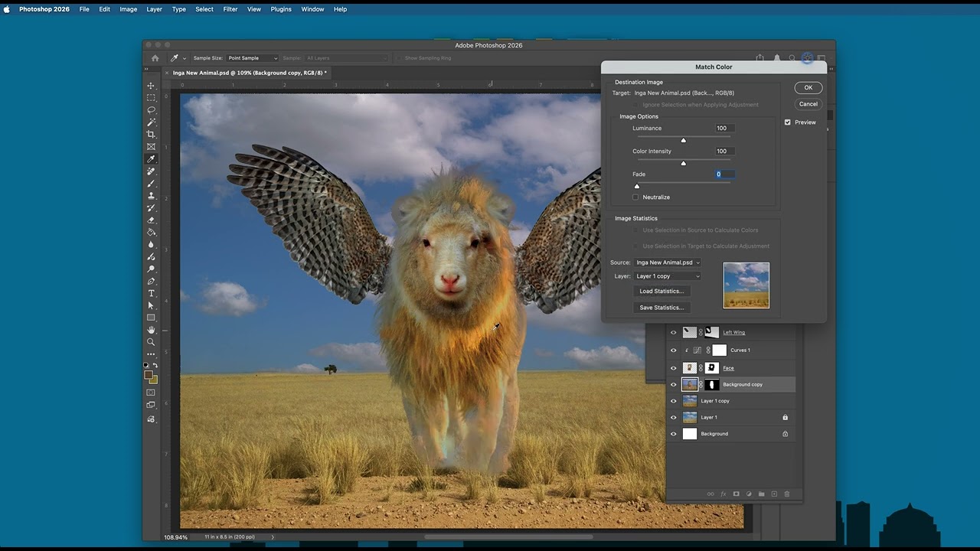Screen dimensions: 980x551
Task: Enable the Neutralize checkbox
Action: [x=635, y=197]
